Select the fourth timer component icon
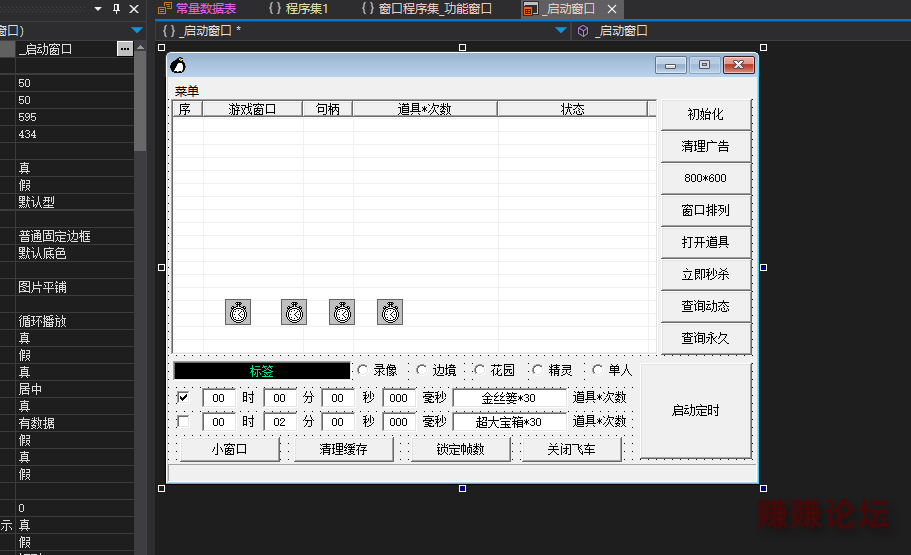911x555 pixels. click(x=390, y=312)
